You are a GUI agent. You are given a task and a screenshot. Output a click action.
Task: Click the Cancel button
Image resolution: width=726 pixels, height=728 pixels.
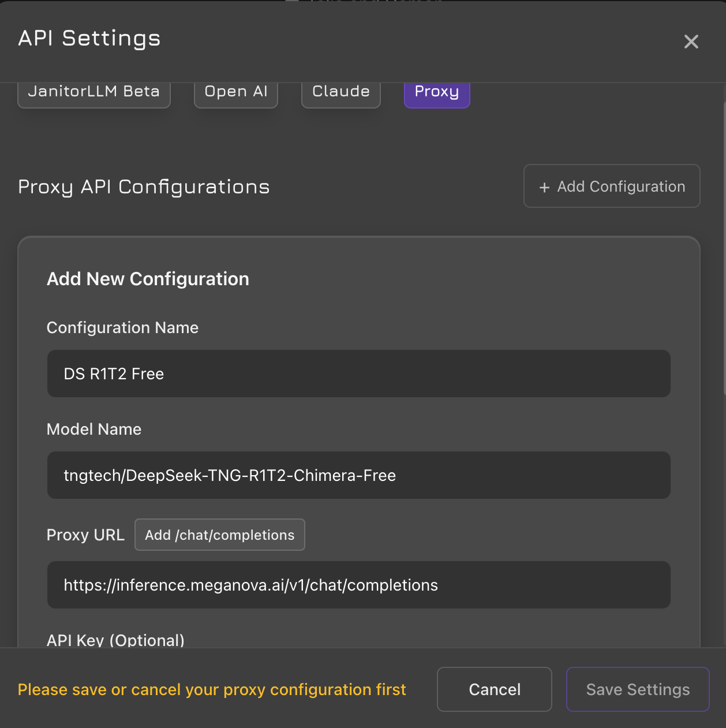point(495,689)
